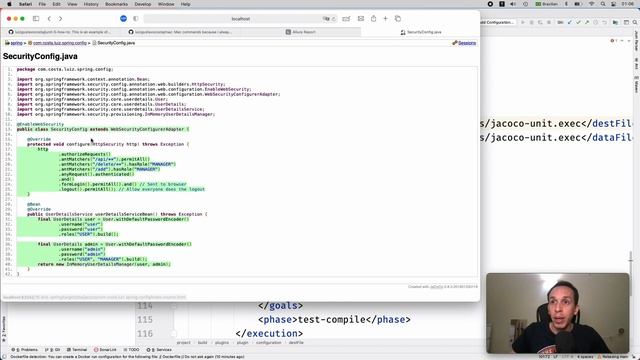Click the Dockerfile detection notification in status bar
Viewport: 640px width, 360px height.
(x=127, y=357)
